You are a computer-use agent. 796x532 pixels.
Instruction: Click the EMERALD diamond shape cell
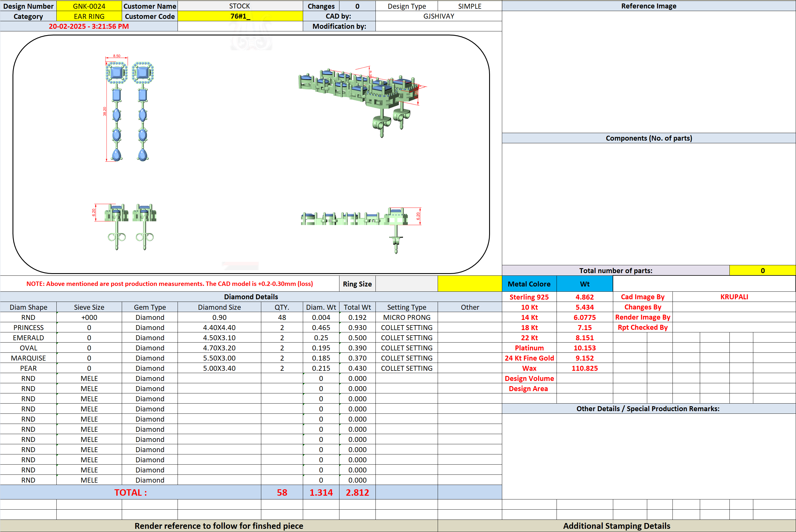28,338
